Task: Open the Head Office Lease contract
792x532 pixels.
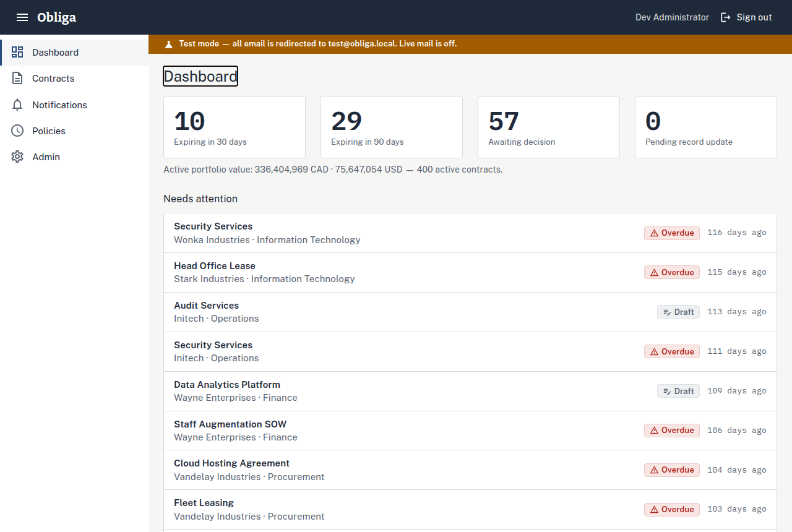Action: pyautogui.click(x=470, y=273)
